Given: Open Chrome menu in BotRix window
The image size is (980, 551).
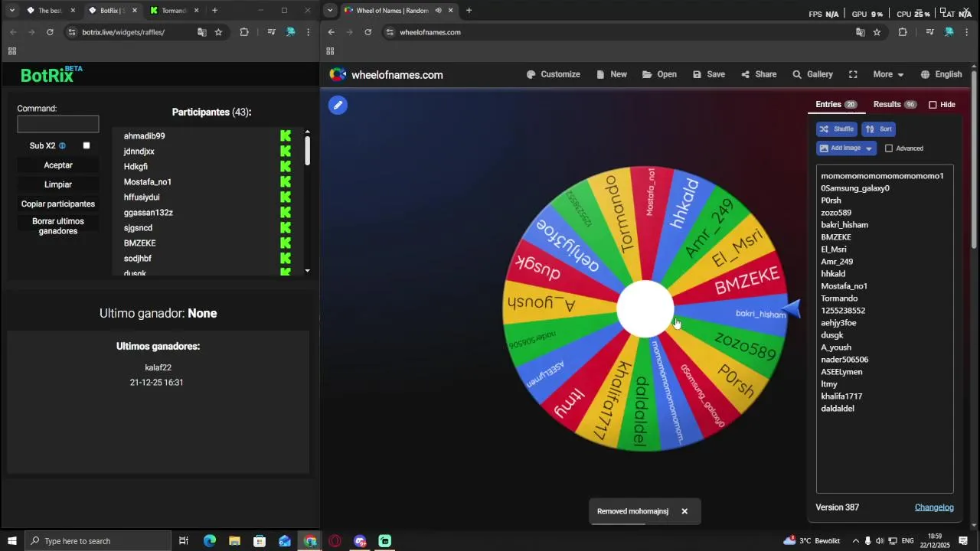Looking at the screenshot, I should [x=308, y=32].
